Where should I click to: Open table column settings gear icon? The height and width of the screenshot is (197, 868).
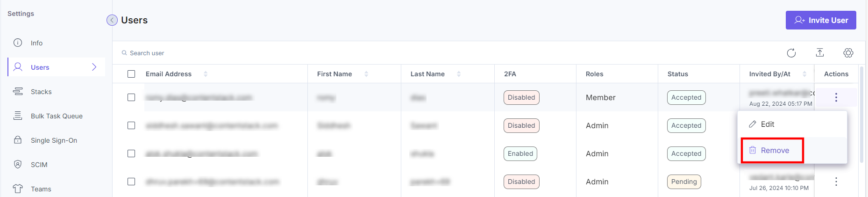(848, 53)
